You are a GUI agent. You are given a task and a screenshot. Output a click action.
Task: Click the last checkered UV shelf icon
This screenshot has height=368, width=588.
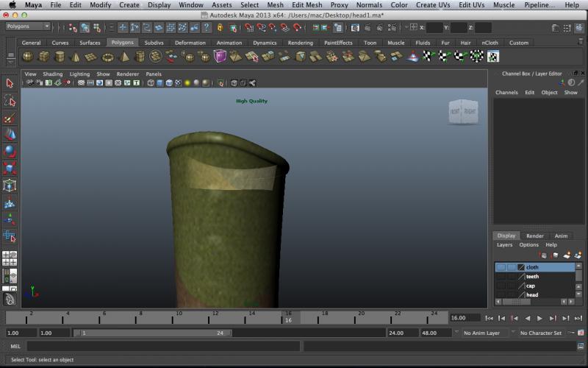click(x=493, y=57)
